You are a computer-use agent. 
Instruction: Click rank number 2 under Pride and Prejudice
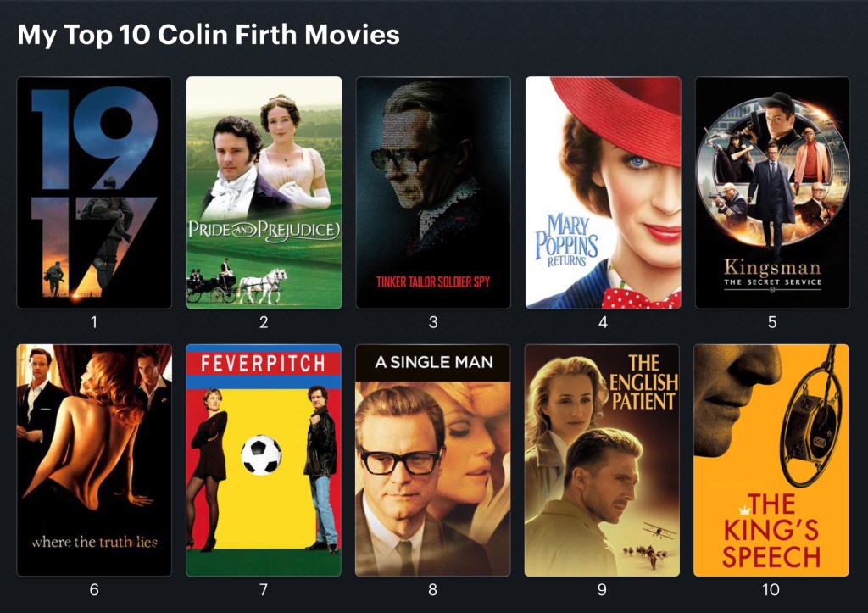point(264,321)
